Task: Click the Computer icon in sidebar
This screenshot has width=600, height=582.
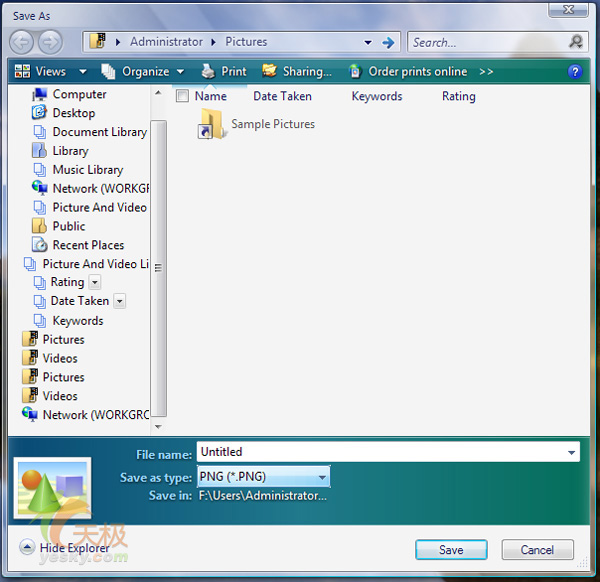Action: tap(39, 95)
